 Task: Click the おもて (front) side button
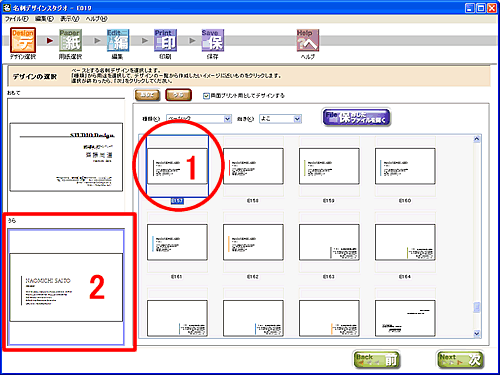click(x=147, y=95)
